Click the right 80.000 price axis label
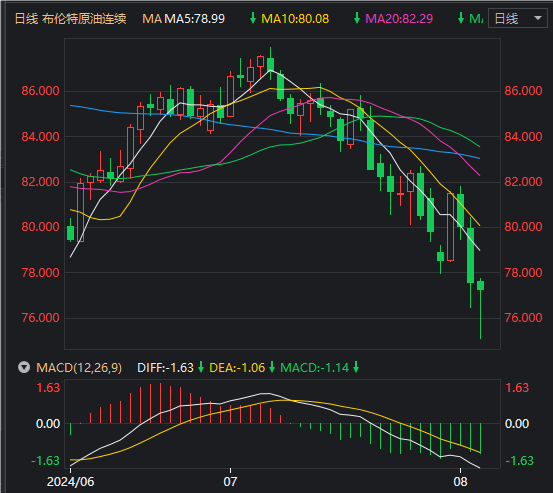553x493 pixels. (x=523, y=227)
